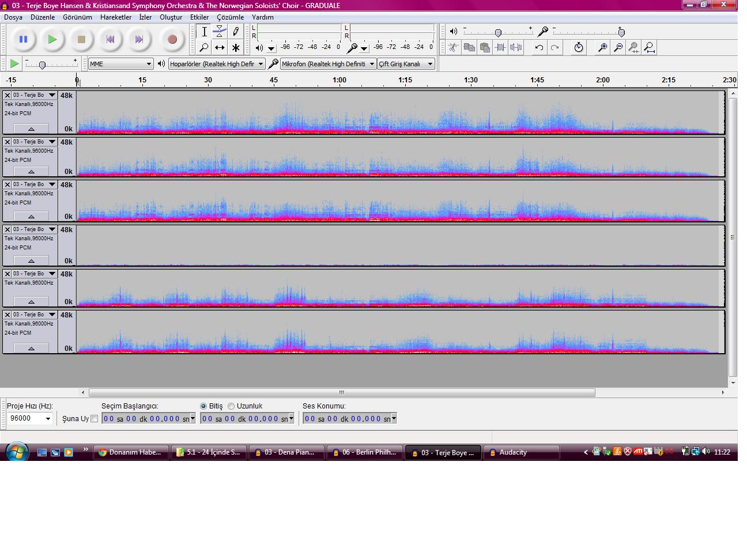Collapse the fifth track with its arrow
The width and height of the screenshot is (747, 560).
31,301
